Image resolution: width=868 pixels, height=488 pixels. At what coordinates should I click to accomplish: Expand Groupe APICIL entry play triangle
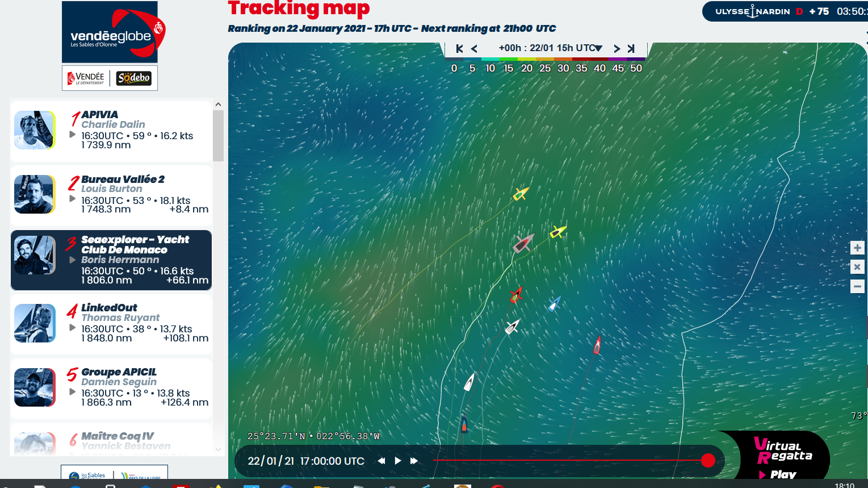(x=72, y=392)
